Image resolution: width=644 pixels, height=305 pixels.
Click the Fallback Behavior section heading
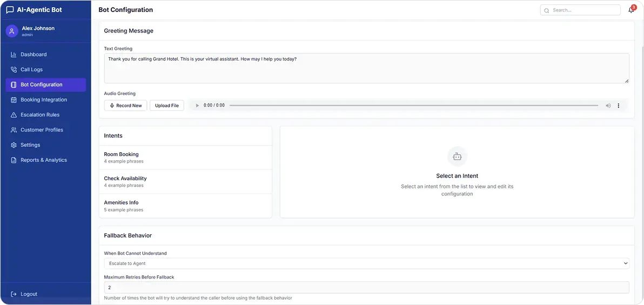click(x=128, y=235)
